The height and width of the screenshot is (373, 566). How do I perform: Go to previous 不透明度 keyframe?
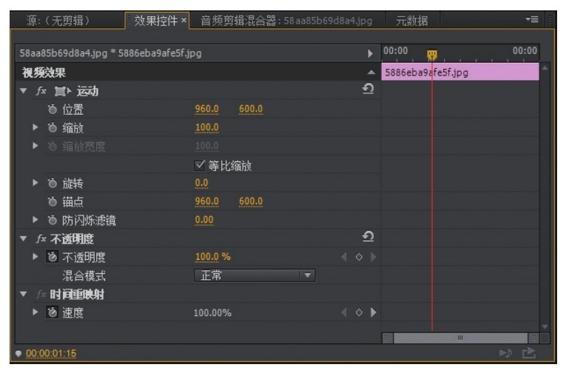344,257
